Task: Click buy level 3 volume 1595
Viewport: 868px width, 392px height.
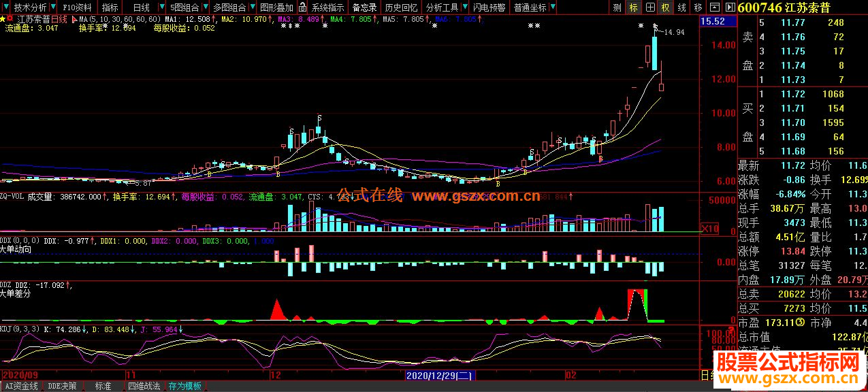Action: (833, 122)
